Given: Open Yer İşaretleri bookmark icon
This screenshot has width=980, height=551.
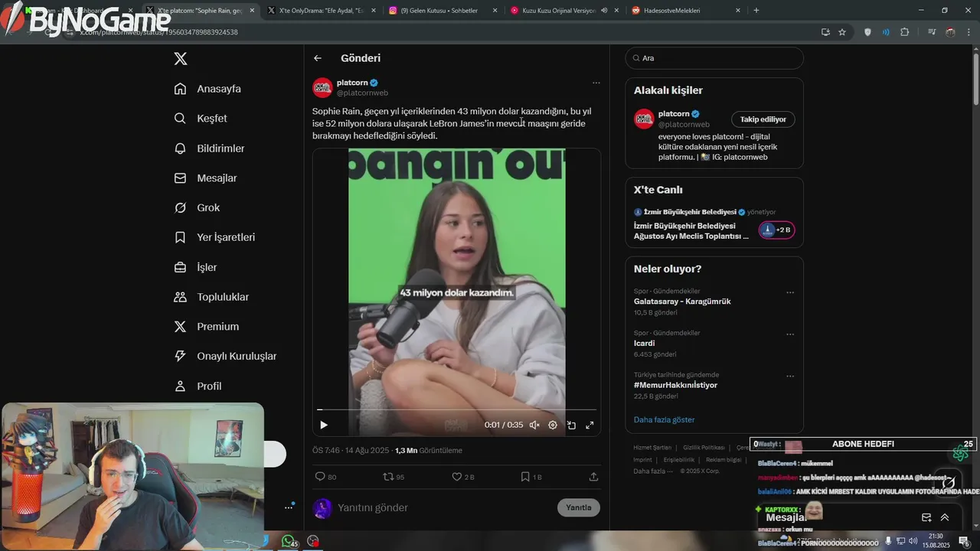Looking at the screenshot, I should [180, 237].
